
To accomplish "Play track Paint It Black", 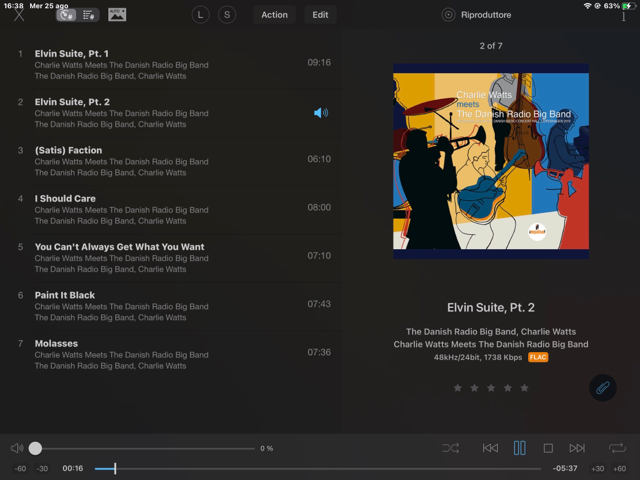I will [171, 306].
